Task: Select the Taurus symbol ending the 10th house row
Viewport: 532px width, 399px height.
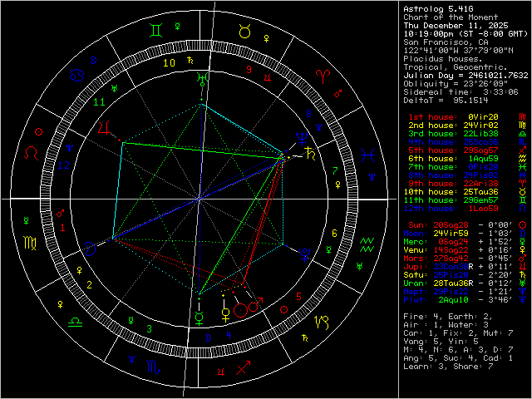Action: pos(523,192)
